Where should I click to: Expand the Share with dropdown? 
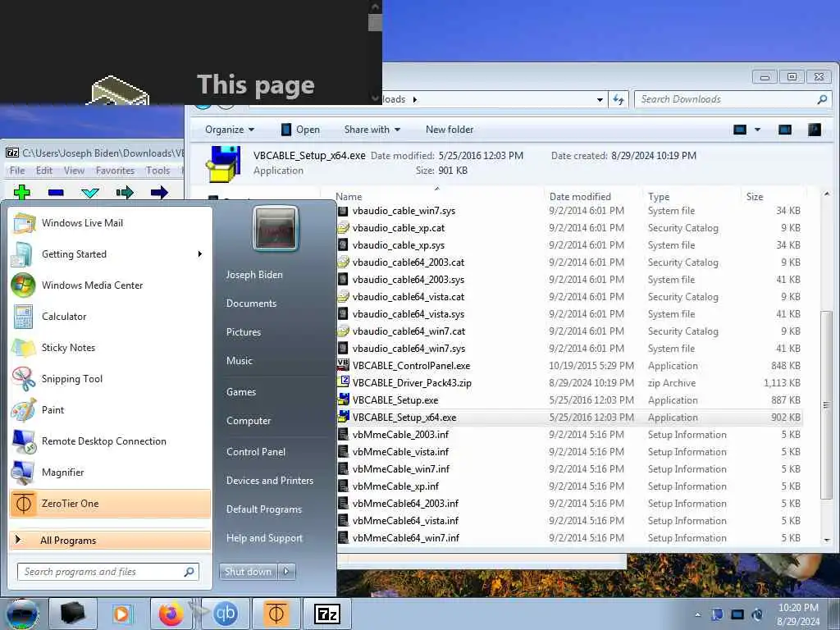point(372,129)
